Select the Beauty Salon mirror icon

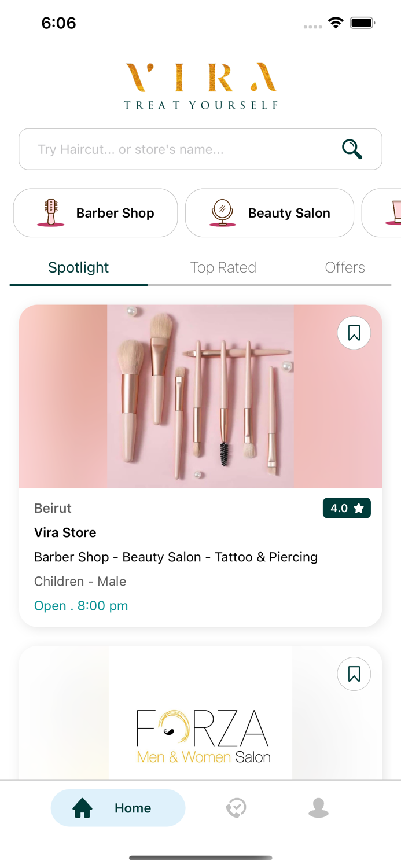point(222,212)
